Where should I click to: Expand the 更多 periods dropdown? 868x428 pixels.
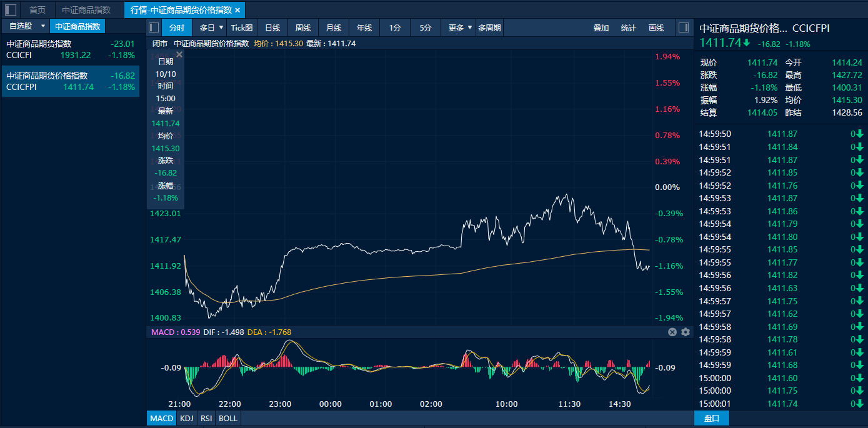460,27
